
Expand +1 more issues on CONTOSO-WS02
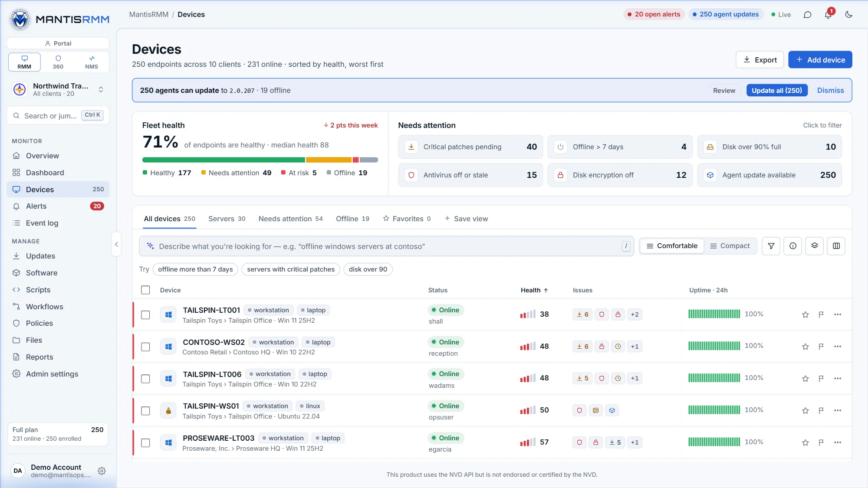point(635,347)
